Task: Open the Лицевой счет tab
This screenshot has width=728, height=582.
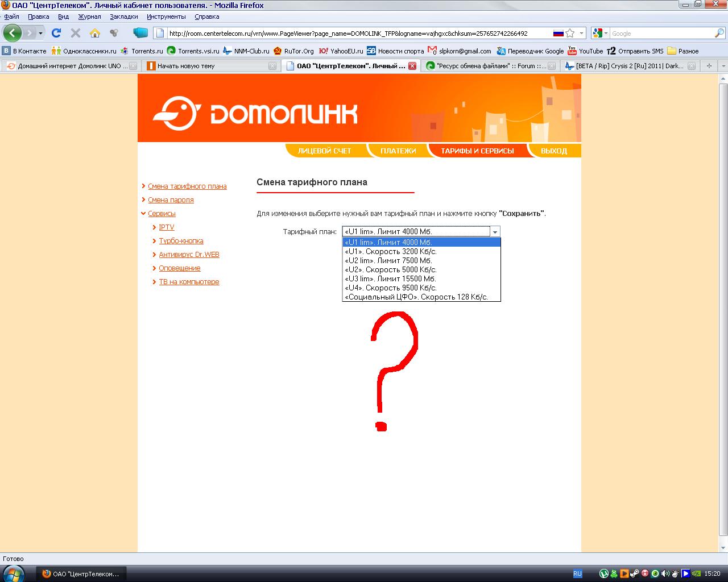Action: [324, 151]
